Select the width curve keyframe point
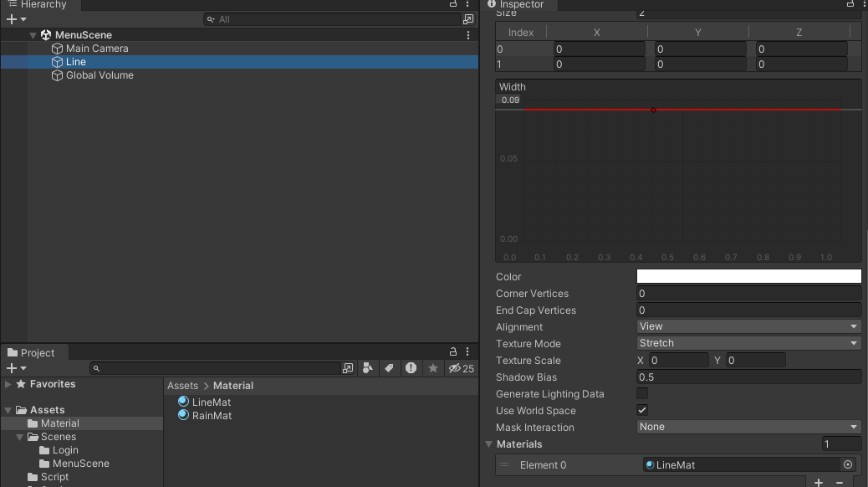The image size is (868, 487). (x=653, y=110)
